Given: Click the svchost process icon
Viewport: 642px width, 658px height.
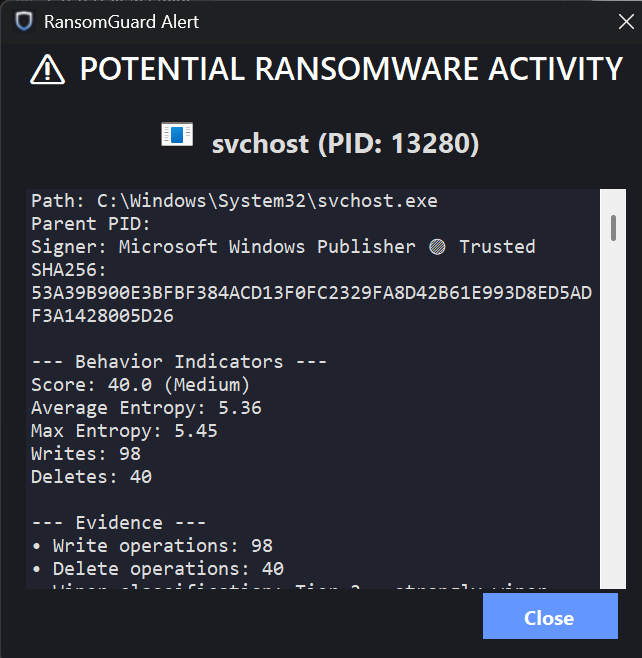Looking at the screenshot, I should coord(177,134).
